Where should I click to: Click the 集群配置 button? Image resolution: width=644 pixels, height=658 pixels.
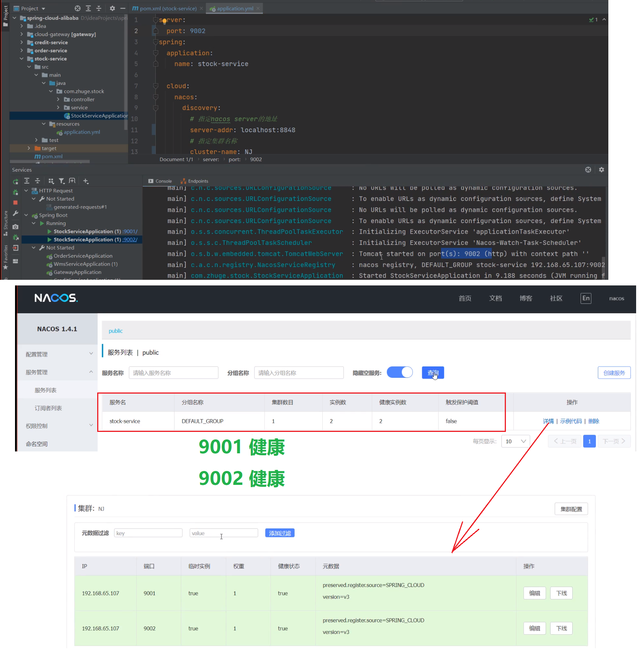click(571, 509)
